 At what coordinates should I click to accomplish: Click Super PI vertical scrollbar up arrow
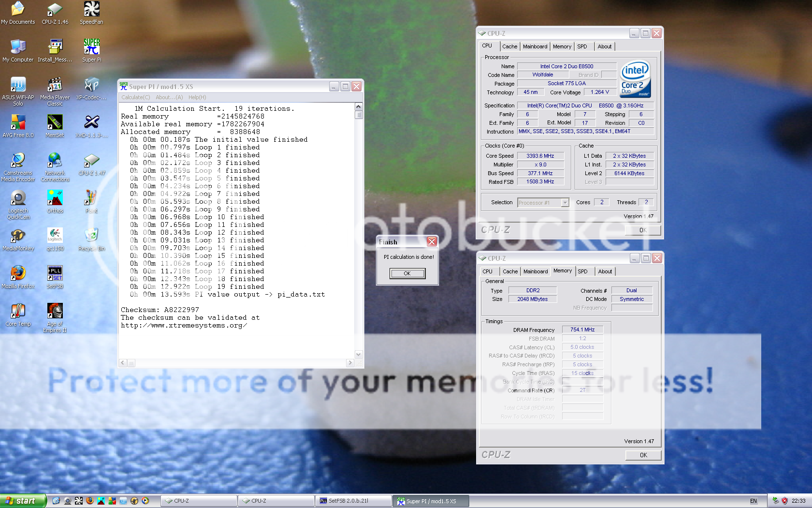click(x=359, y=107)
